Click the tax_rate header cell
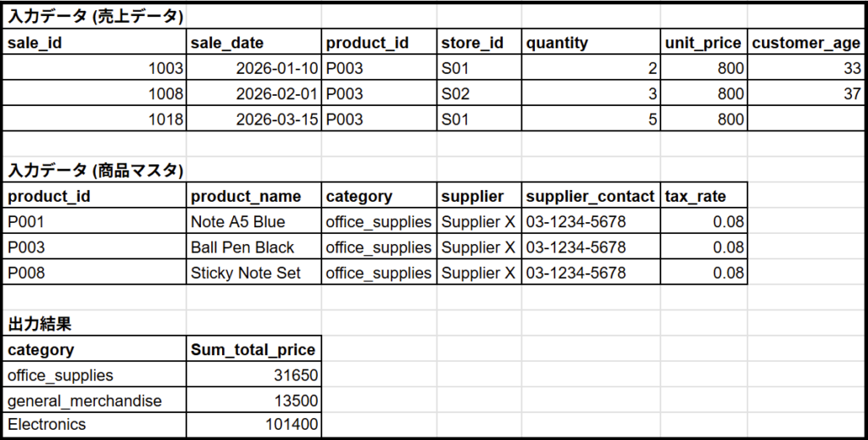 pos(704,196)
